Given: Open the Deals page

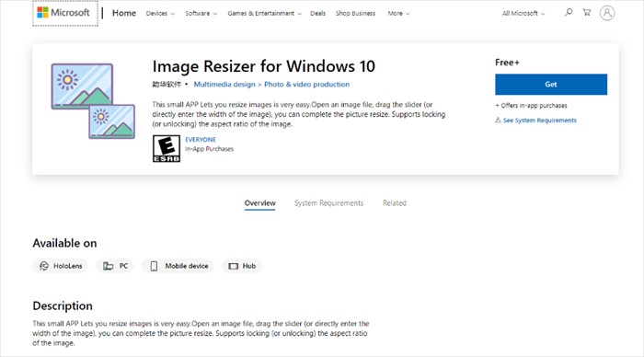Looking at the screenshot, I should click(318, 13).
